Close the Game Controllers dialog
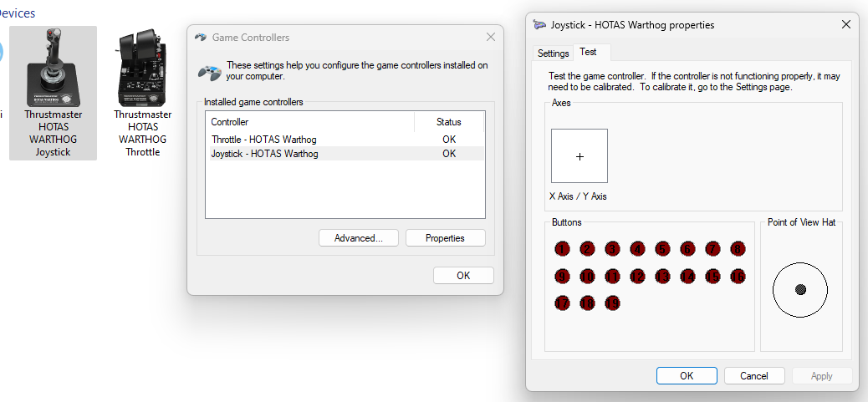This screenshot has width=868, height=402. click(x=491, y=37)
